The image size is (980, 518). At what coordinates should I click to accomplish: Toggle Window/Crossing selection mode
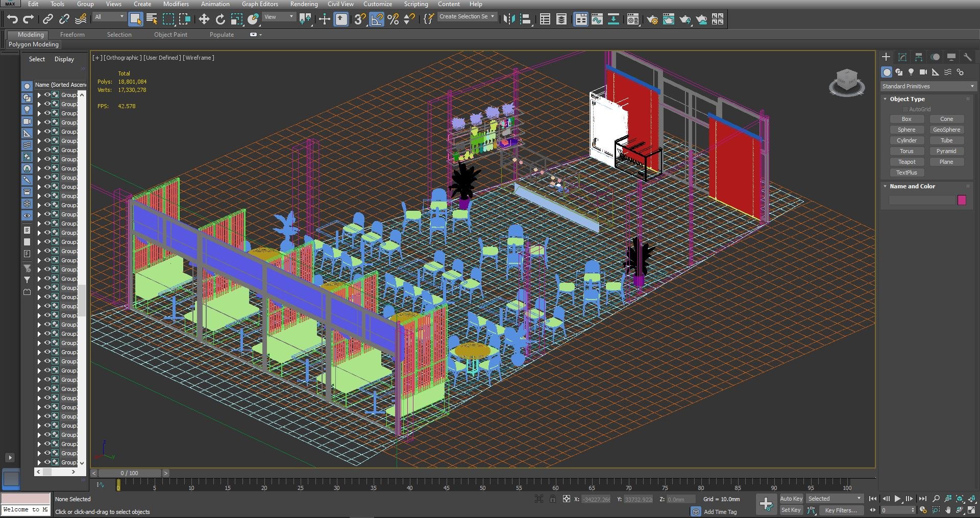coord(184,19)
